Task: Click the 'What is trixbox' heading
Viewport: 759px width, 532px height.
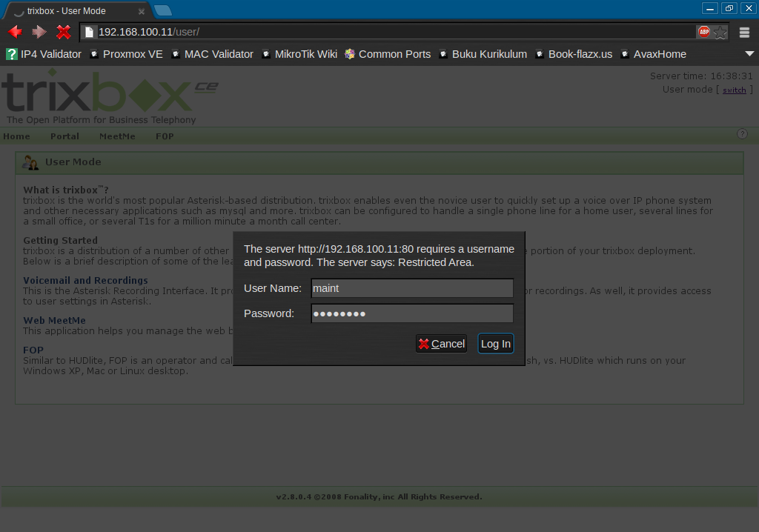Action: coord(66,190)
